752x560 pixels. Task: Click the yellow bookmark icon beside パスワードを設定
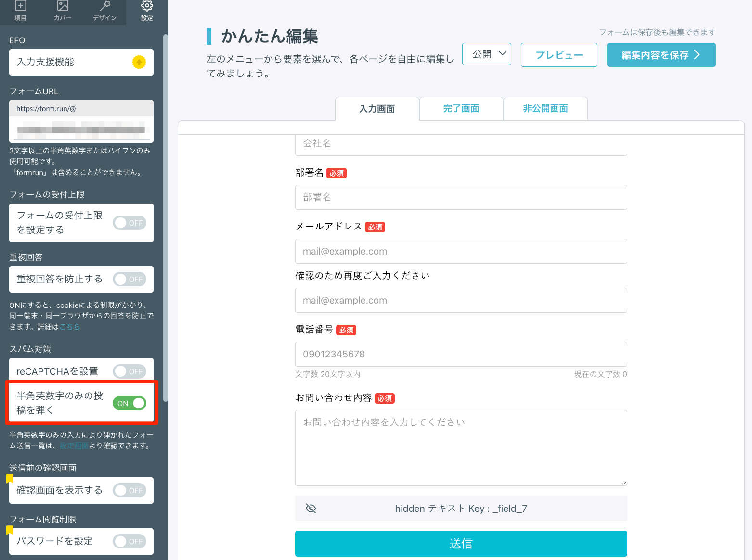[x=10, y=530]
